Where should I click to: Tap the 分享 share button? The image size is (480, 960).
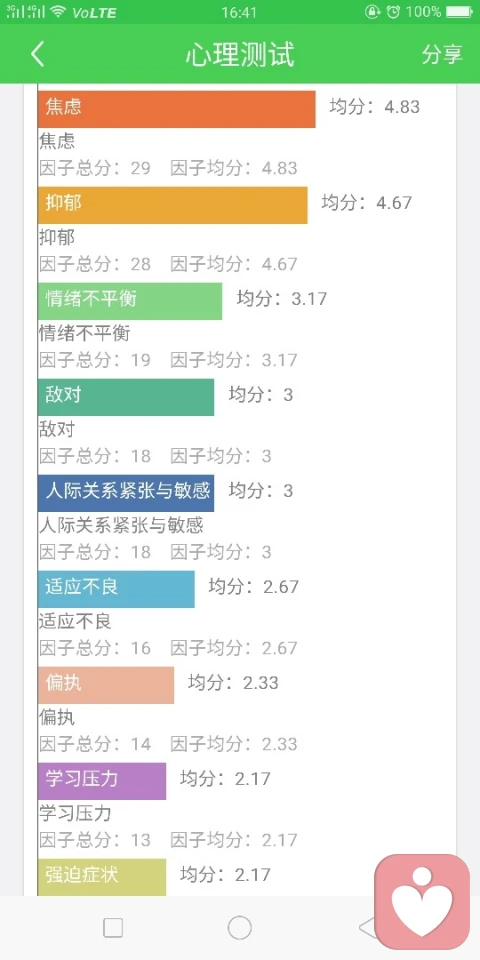click(442, 54)
